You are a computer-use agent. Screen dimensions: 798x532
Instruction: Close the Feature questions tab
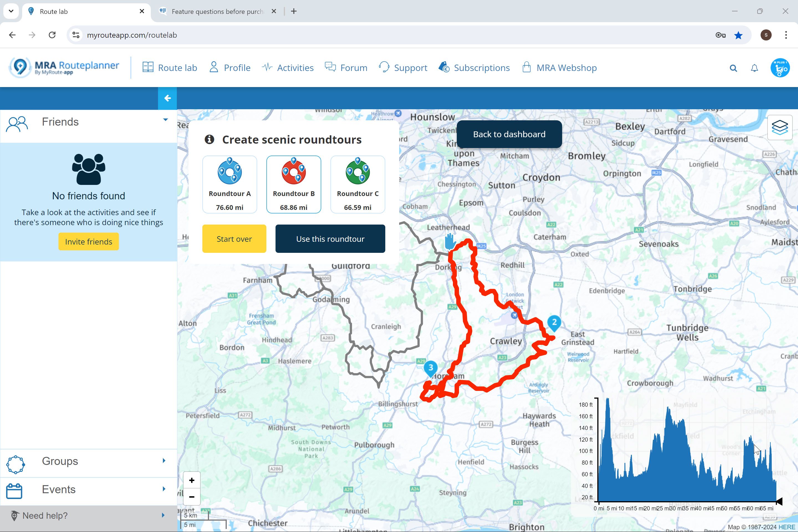274,12
